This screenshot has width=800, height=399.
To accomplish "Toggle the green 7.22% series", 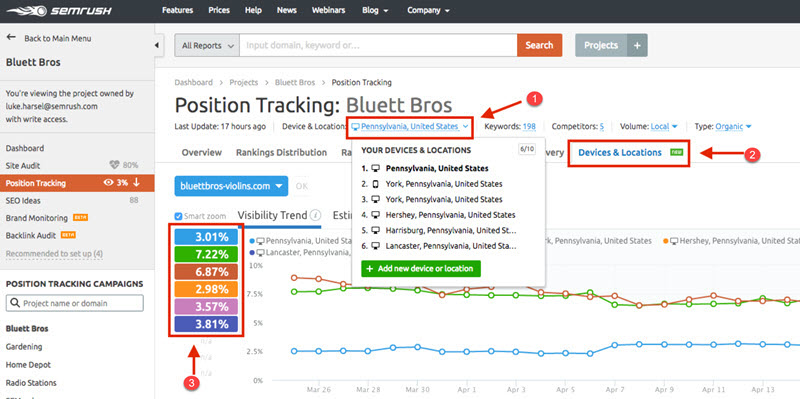I will (x=206, y=254).
